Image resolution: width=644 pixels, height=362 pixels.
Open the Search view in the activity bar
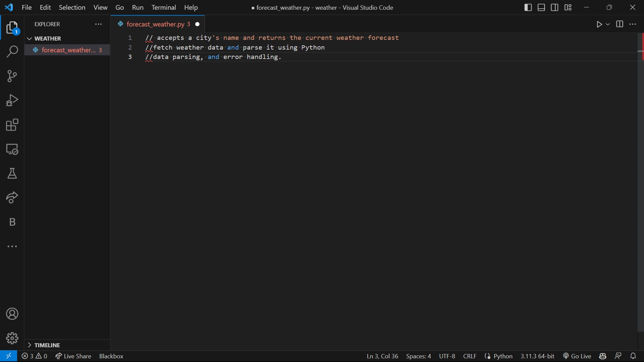pos(12,52)
